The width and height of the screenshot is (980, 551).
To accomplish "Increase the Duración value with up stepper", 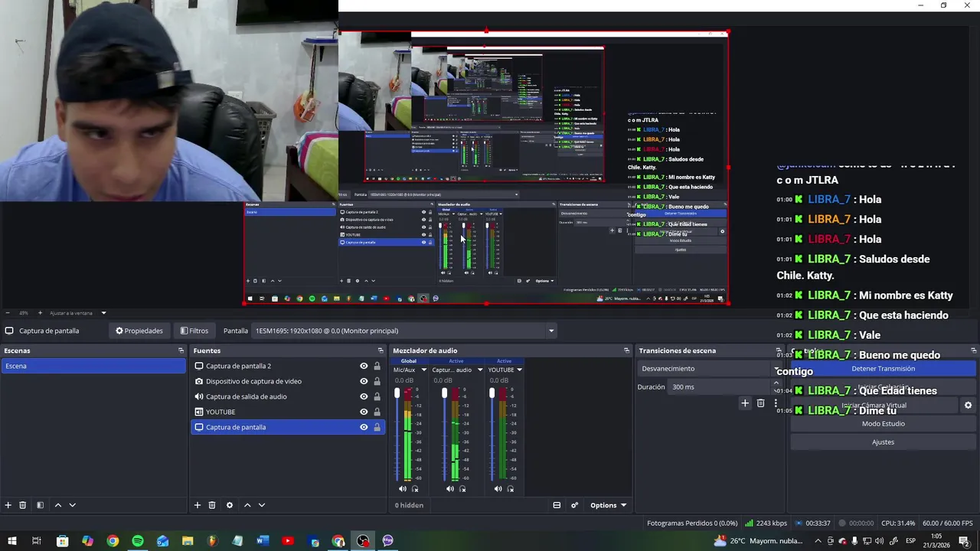I will 776,383.
